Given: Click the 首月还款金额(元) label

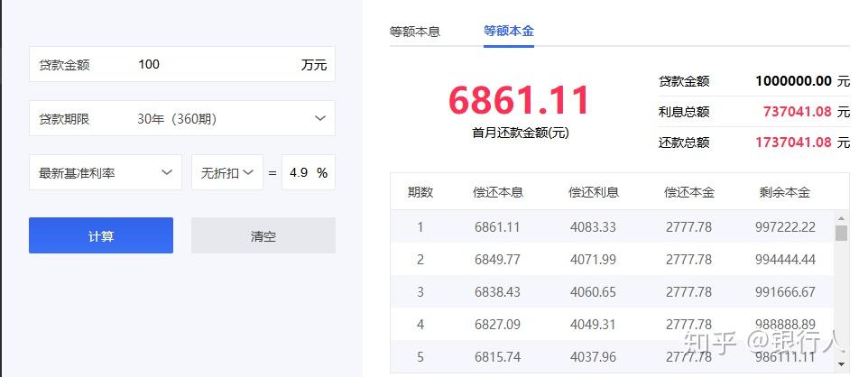Looking at the screenshot, I should [x=521, y=133].
